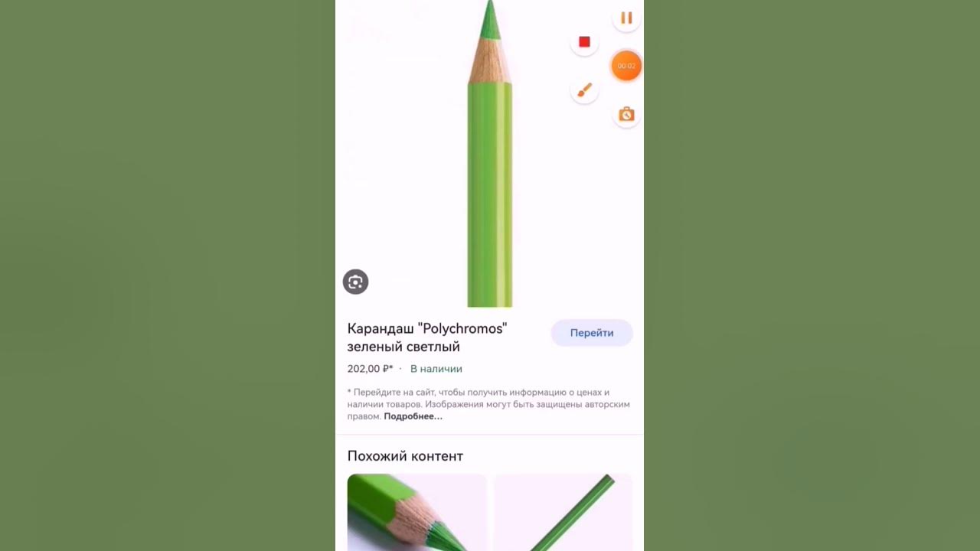
Task: Click the sharpened green pencil tip
Action: coord(490,21)
